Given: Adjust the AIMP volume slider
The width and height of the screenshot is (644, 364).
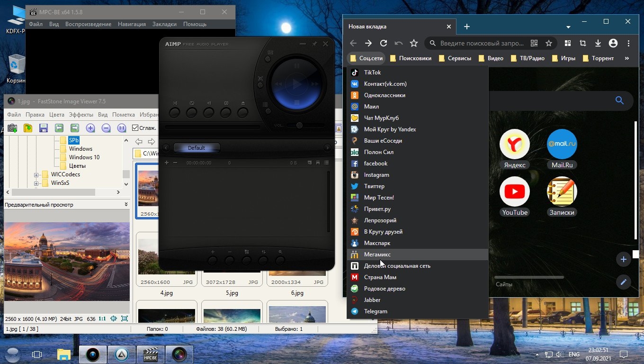Looking at the screenshot, I should click(299, 126).
